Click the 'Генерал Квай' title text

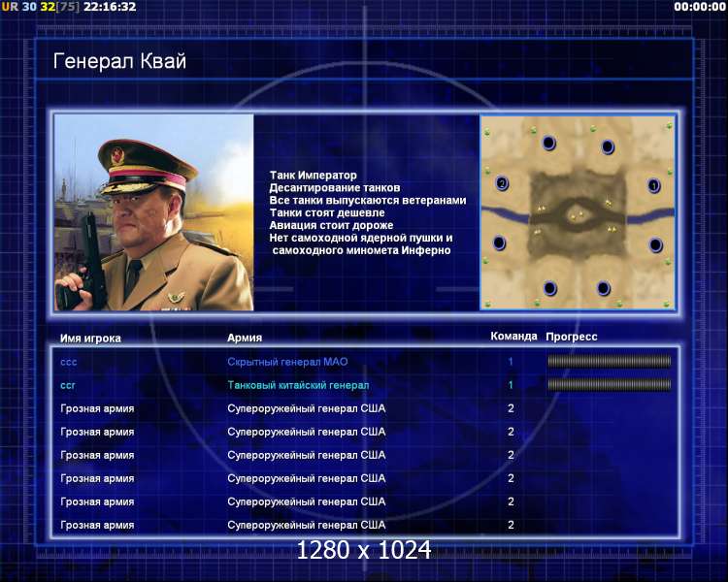(x=119, y=61)
